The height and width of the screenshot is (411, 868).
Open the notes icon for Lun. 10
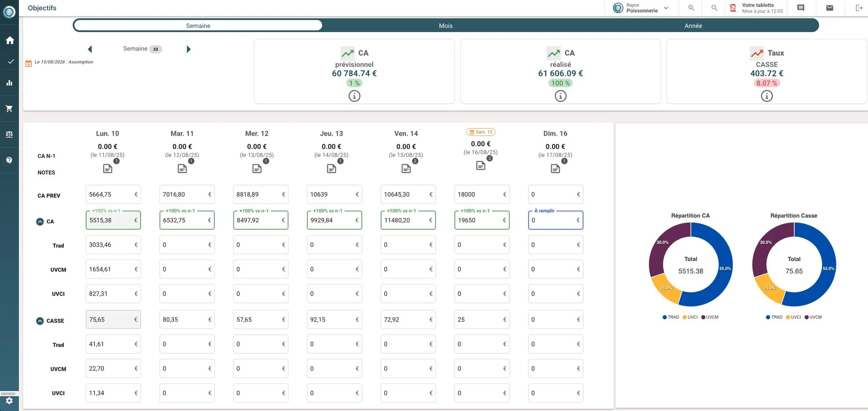coord(108,169)
